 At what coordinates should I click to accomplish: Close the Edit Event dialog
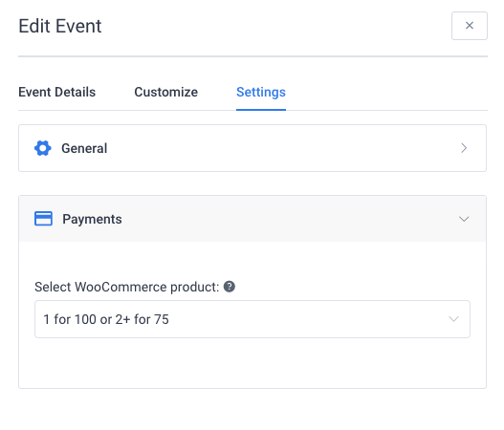pos(470,26)
